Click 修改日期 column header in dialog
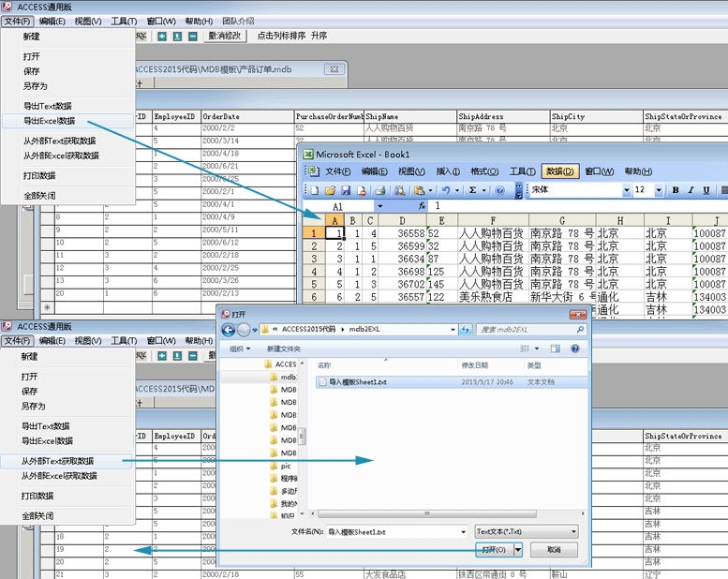Screen dimensions: 728x579 [474, 365]
